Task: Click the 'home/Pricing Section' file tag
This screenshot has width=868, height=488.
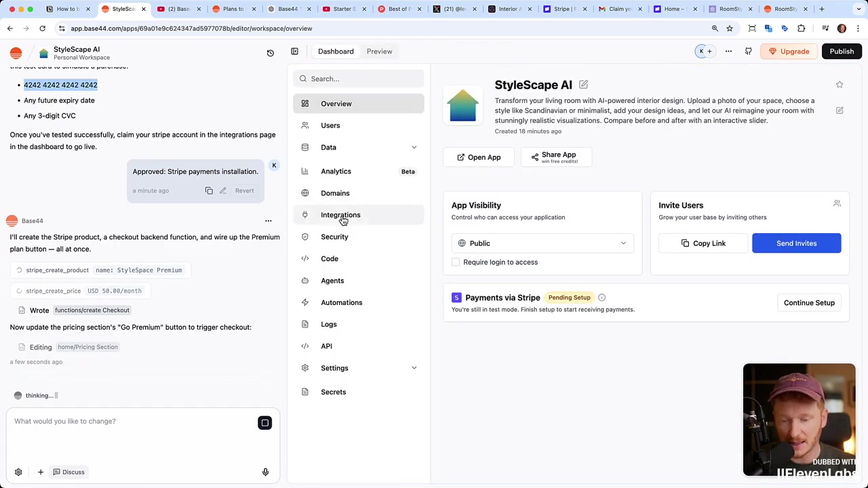Action: tap(87, 347)
